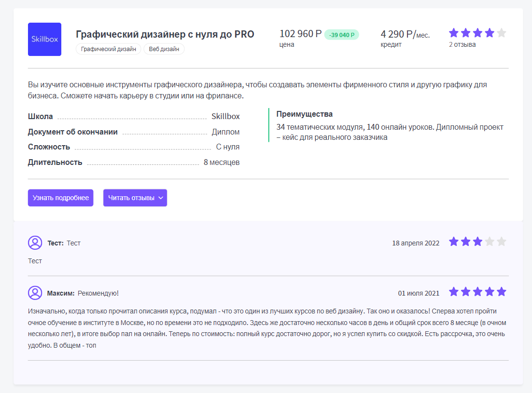Click the Skillbox value in the Школа row

(x=225, y=117)
